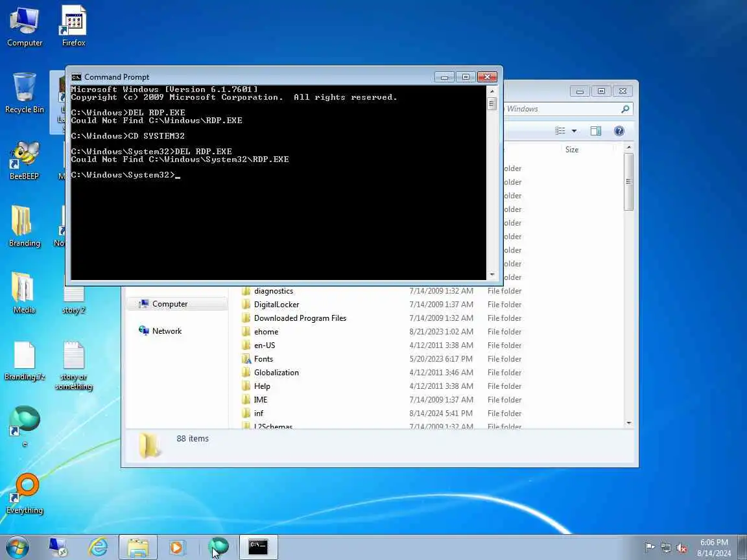Viewport: 747px width, 560px height.
Task: Change view using the Explorer view button
Action: pos(560,131)
